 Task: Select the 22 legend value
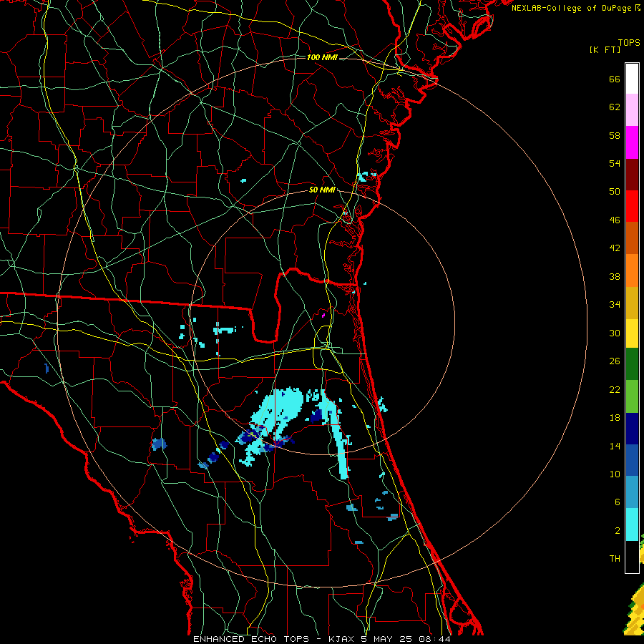[615, 389]
